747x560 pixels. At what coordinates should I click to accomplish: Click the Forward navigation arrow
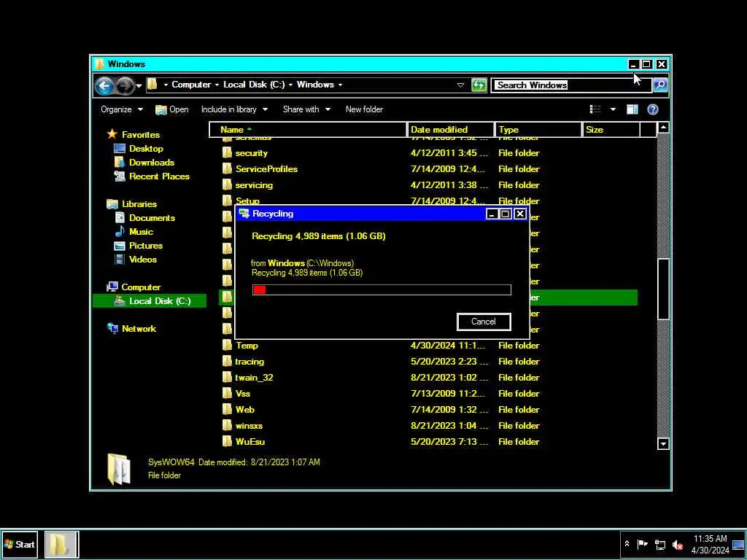click(125, 86)
